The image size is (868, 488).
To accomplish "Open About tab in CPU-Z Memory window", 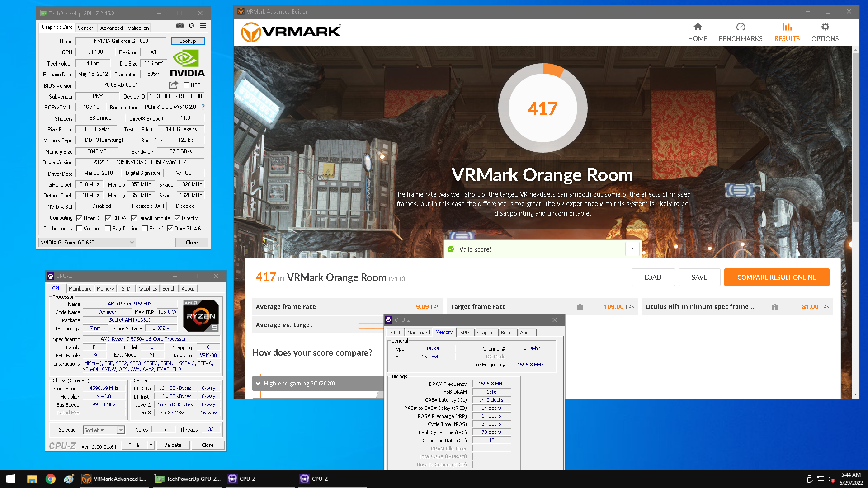I will point(526,333).
